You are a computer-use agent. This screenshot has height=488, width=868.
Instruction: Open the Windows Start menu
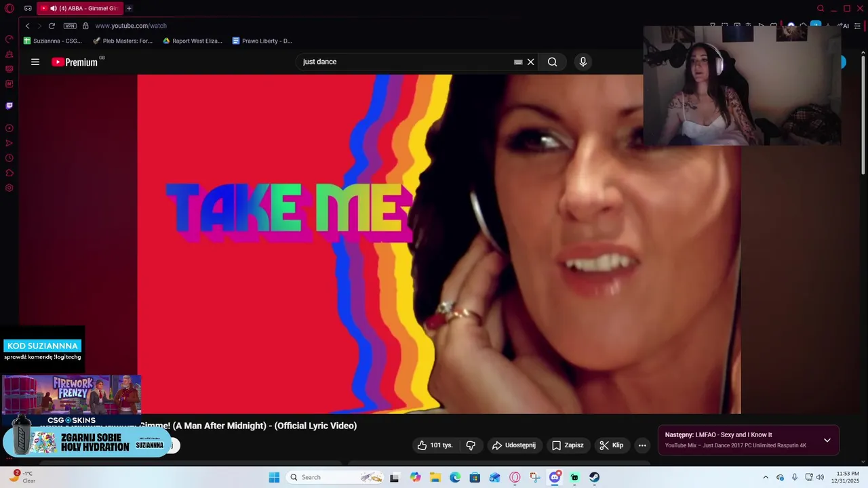point(274,477)
